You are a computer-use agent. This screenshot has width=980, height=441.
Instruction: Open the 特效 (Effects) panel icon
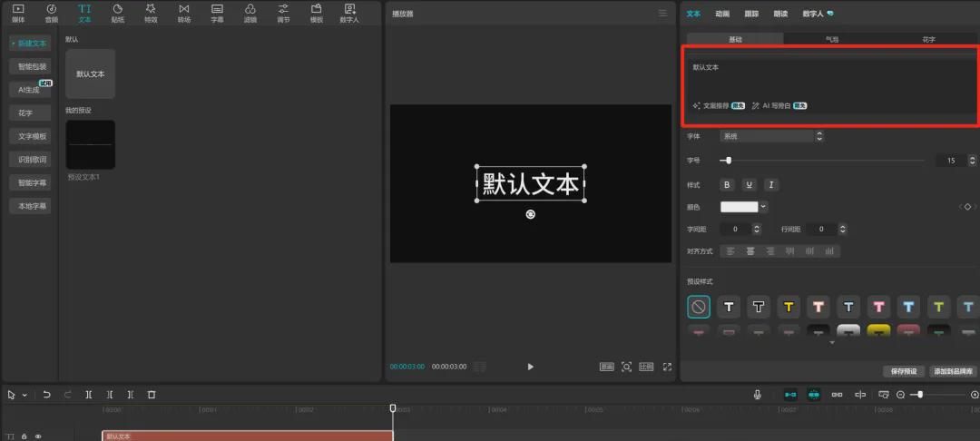point(151,13)
